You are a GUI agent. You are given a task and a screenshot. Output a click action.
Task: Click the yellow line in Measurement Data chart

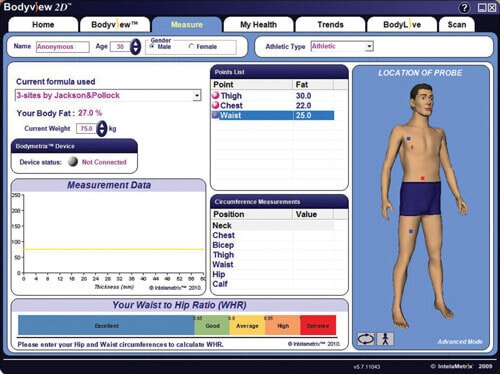113,249
